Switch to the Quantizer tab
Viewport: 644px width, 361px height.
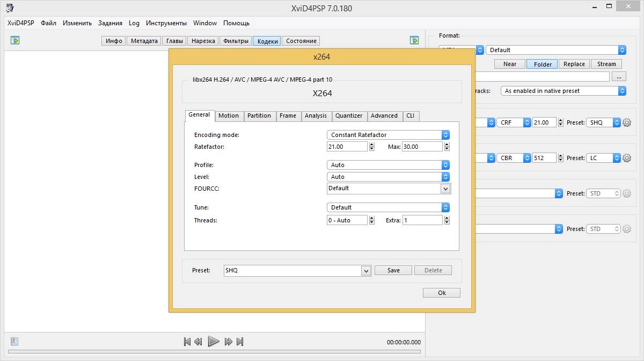click(349, 115)
